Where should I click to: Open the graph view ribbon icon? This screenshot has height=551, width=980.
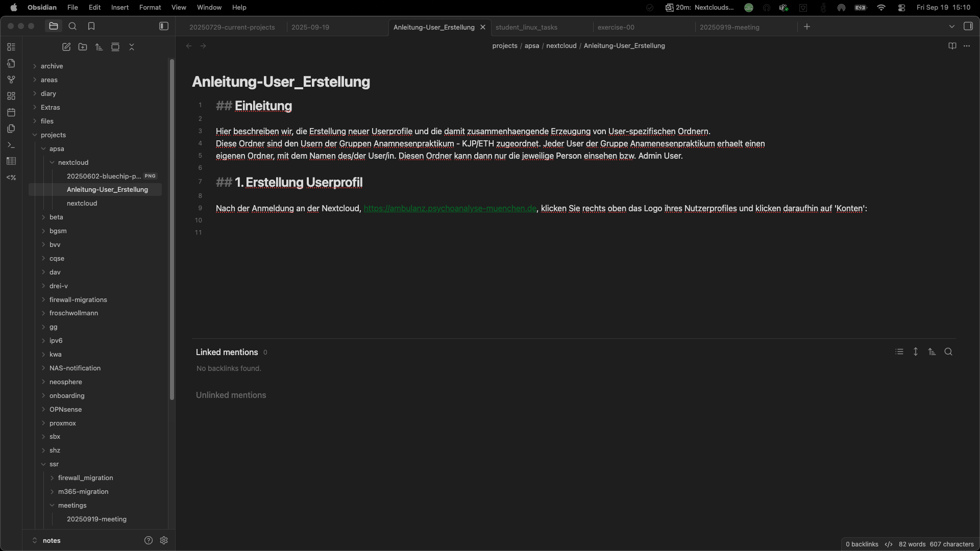pyautogui.click(x=11, y=80)
